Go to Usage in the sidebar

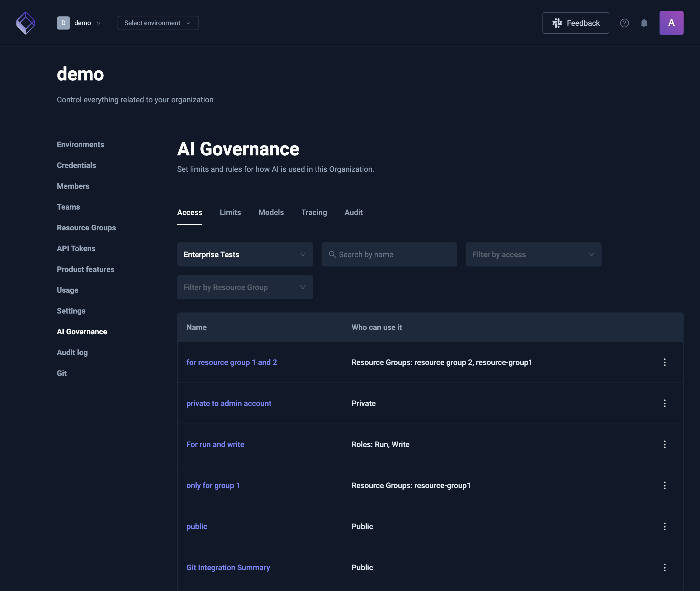point(68,290)
